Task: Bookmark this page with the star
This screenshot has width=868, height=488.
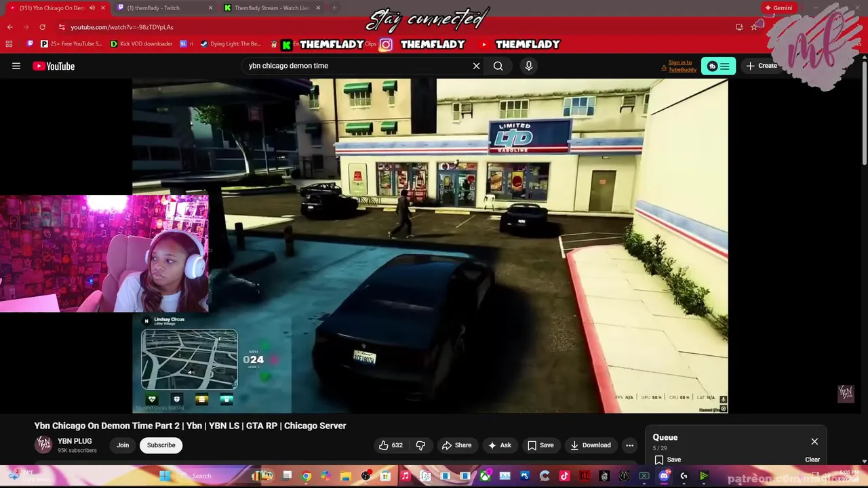Action: pos(753,27)
